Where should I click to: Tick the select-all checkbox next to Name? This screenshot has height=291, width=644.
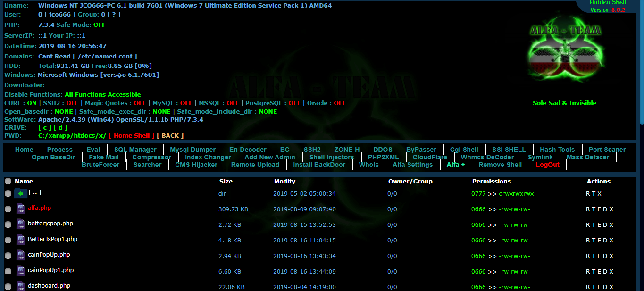point(8,181)
